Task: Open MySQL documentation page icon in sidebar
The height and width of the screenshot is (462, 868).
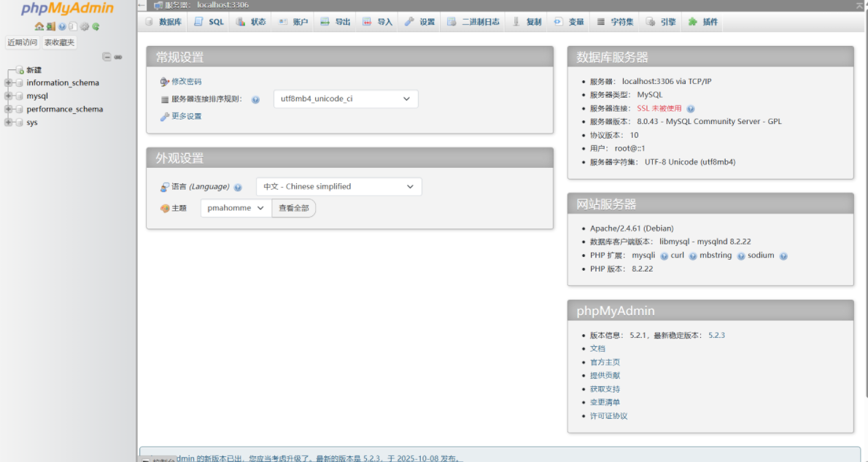Action: click(72, 26)
